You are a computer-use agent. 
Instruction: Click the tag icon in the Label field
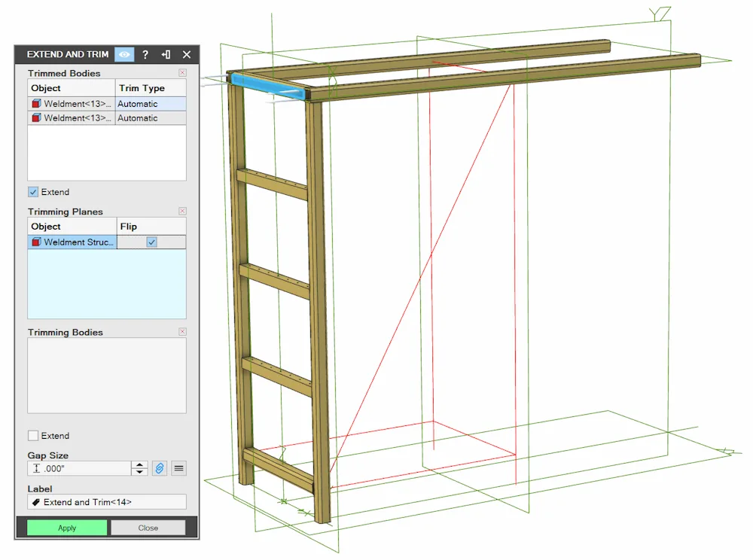36,502
